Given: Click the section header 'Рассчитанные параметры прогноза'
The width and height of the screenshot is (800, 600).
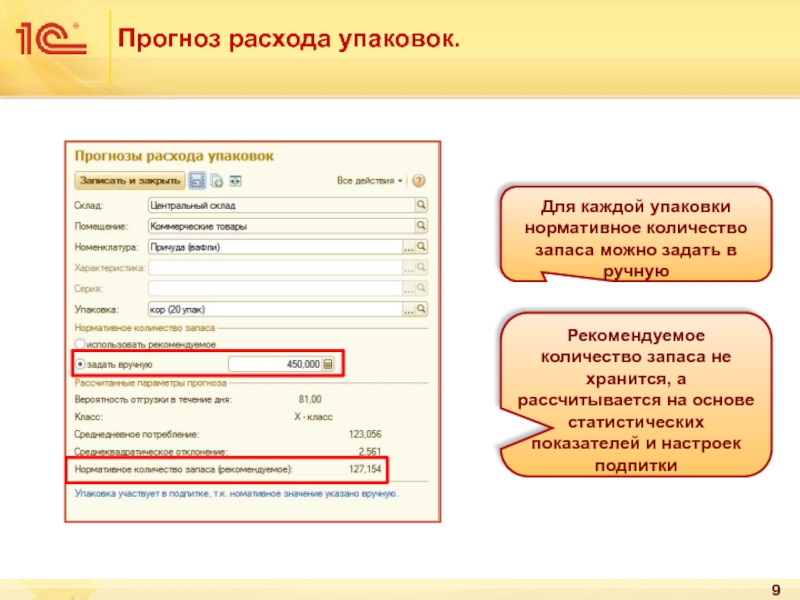Looking at the screenshot, I should click(151, 383).
